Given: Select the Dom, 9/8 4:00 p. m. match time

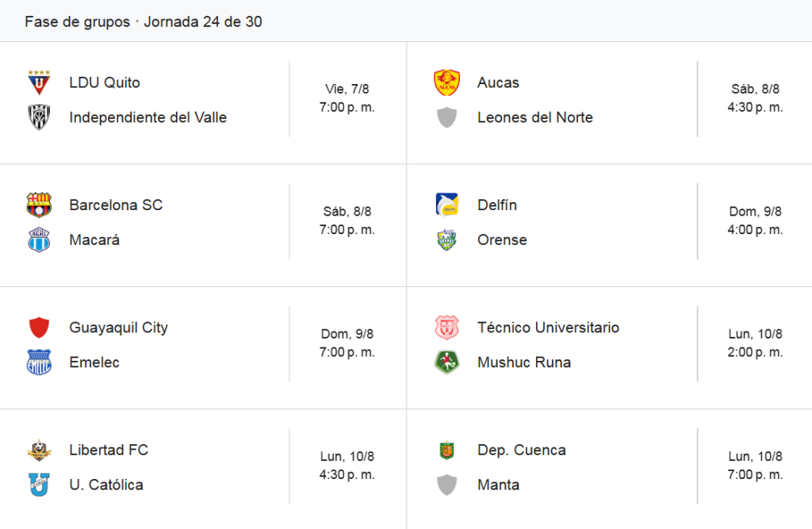Looking at the screenshot, I should pos(755,220).
